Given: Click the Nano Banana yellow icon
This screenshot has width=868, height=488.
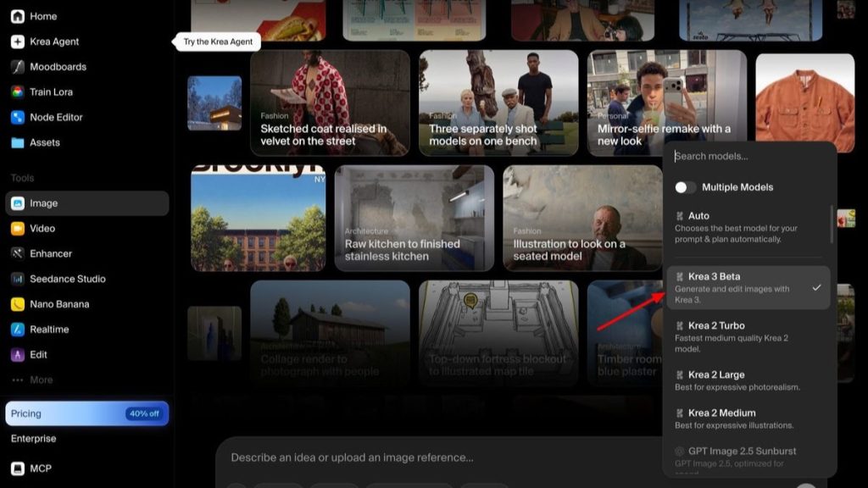Looking at the screenshot, I should [17, 304].
